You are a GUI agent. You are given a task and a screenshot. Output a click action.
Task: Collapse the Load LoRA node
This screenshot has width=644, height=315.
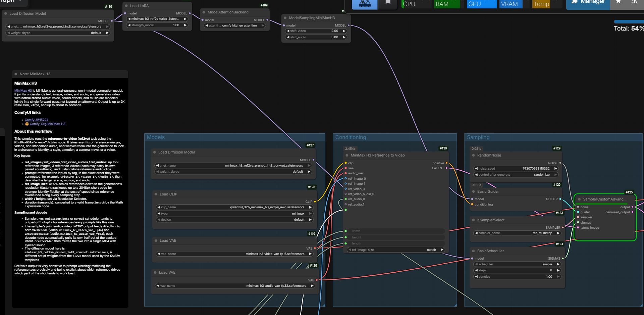click(x=126, y=6)
